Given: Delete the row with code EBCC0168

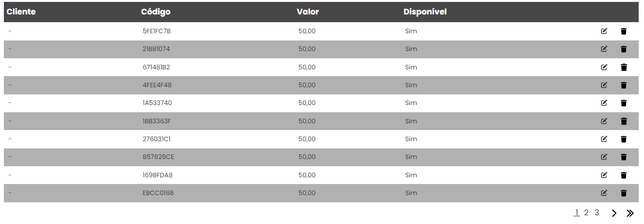Looking at the screenshot, I should tap(624, 193).
